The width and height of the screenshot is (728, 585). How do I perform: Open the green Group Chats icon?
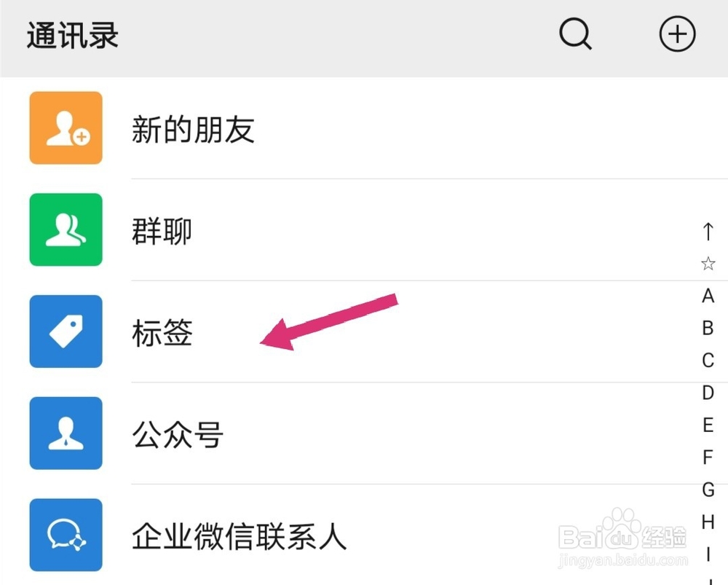click(66, 230)
